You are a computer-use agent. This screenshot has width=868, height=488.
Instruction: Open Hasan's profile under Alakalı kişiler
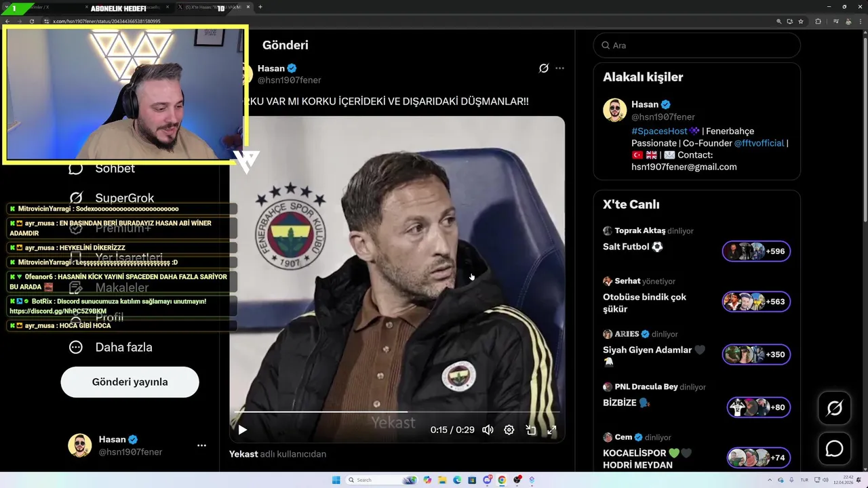[x=645, y=104]
